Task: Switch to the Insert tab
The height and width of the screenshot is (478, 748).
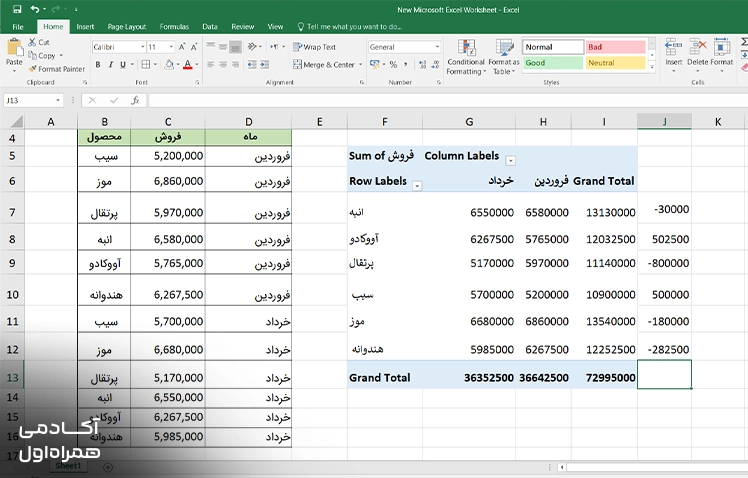Action: [85, 27]
